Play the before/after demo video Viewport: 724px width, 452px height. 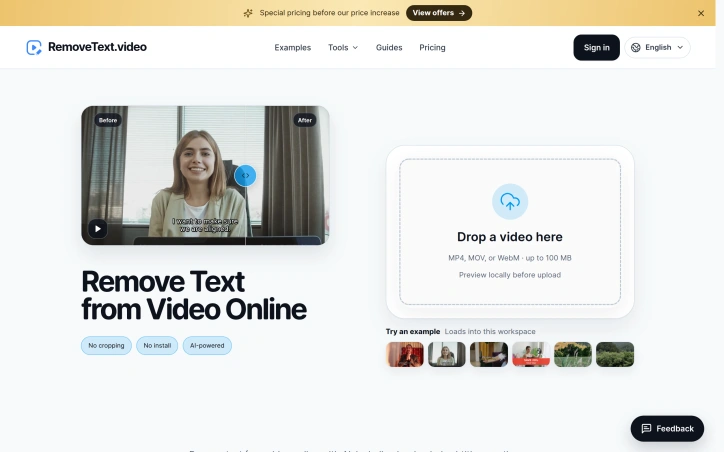[x=98, y=229]
